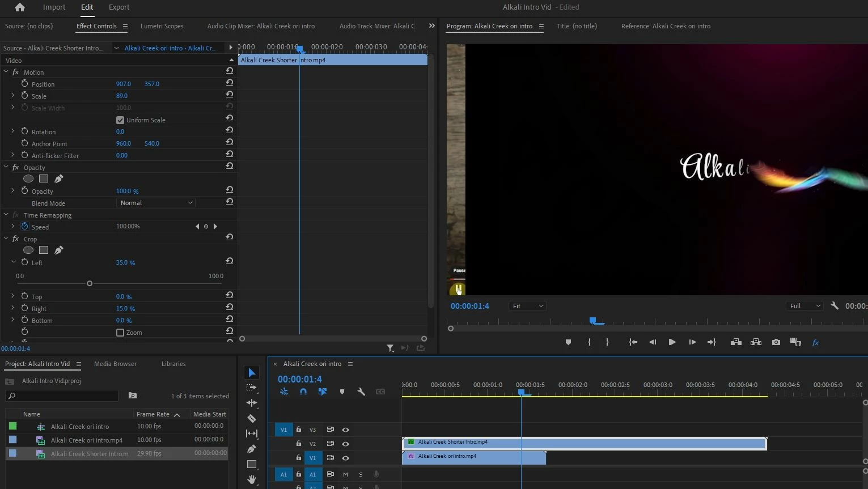Switch to Audio Clip Mixer tab

[261, 26]
